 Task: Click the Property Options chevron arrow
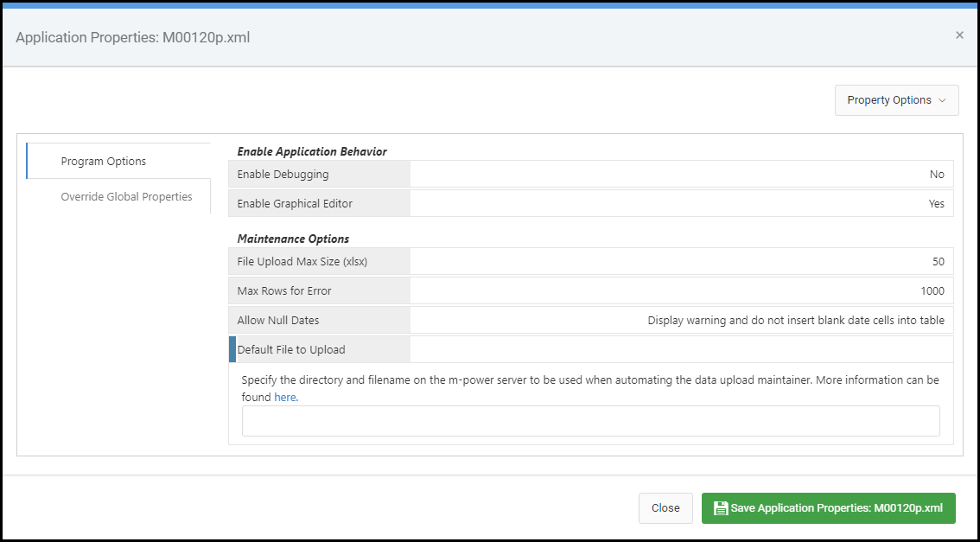tap(943, 100)
